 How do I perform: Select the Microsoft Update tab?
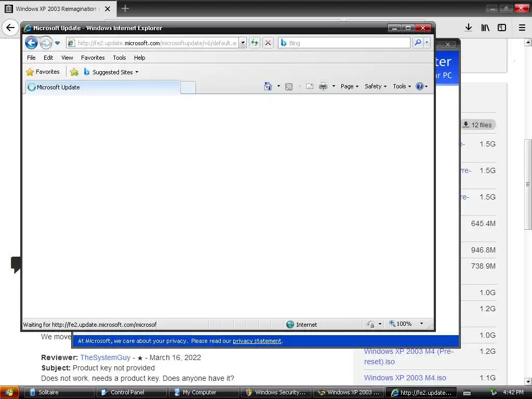[x=103, y=87]
